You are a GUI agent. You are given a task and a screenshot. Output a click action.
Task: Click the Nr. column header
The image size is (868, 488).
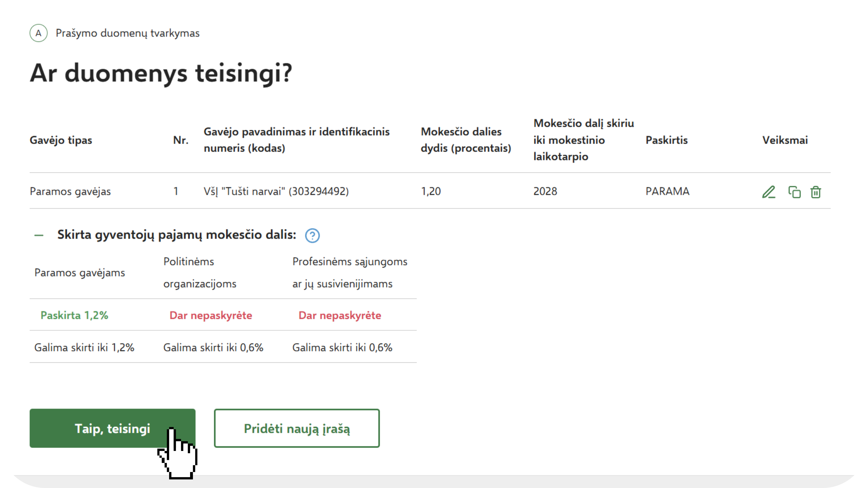(181, 140)
